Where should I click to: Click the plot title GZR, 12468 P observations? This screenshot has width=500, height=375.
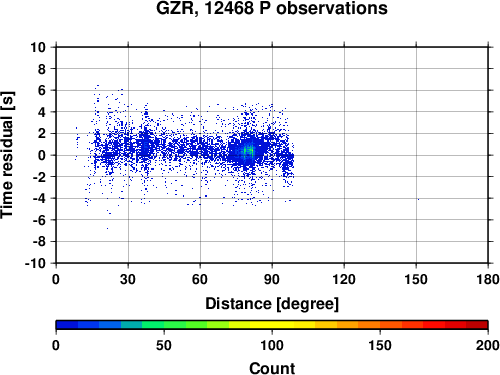(x=272, y=8)
